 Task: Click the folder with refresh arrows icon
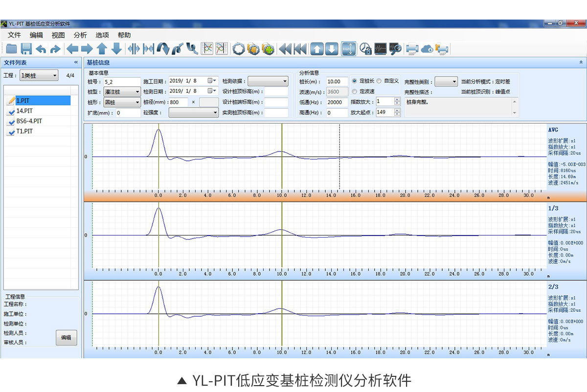pos(253,48)
